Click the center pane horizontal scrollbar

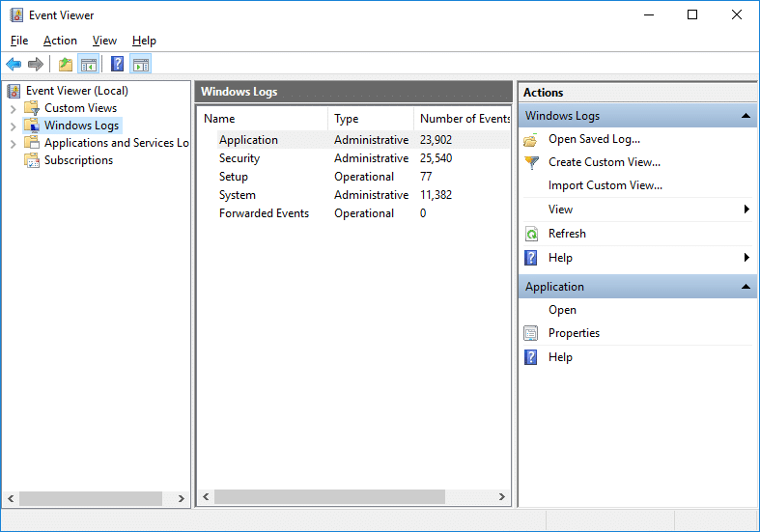pyautogui.click(x=328, y=496)
